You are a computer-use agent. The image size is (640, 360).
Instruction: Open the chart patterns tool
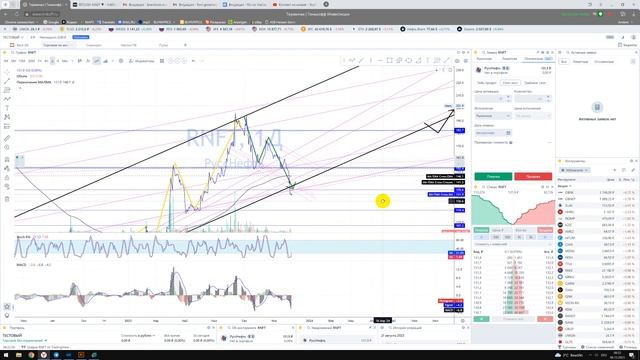click(7, 117)
